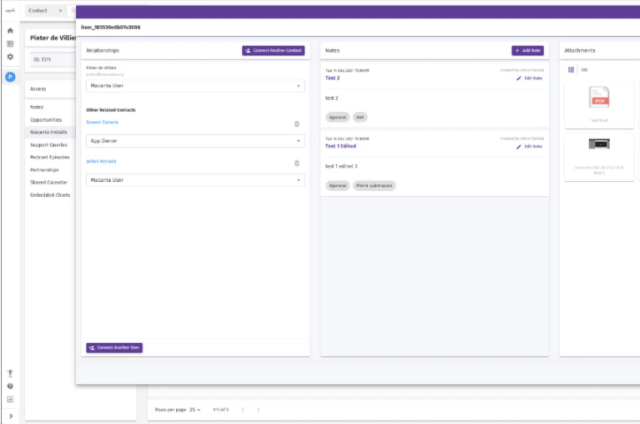This screenshot has width=640, height=424.
Task: Switch attachments to grid view
Action: coord(571,69)
